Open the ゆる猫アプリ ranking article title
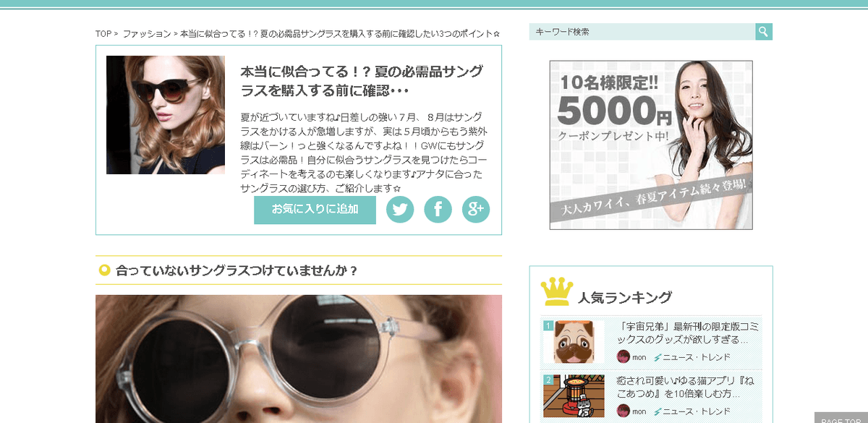The width and height of the screenshot is (868, 423). (686, 387)
